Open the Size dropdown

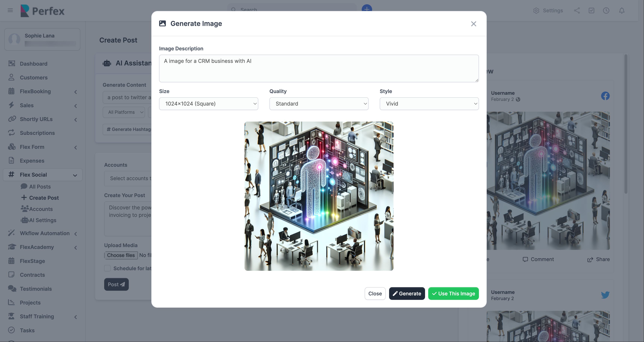209,103
